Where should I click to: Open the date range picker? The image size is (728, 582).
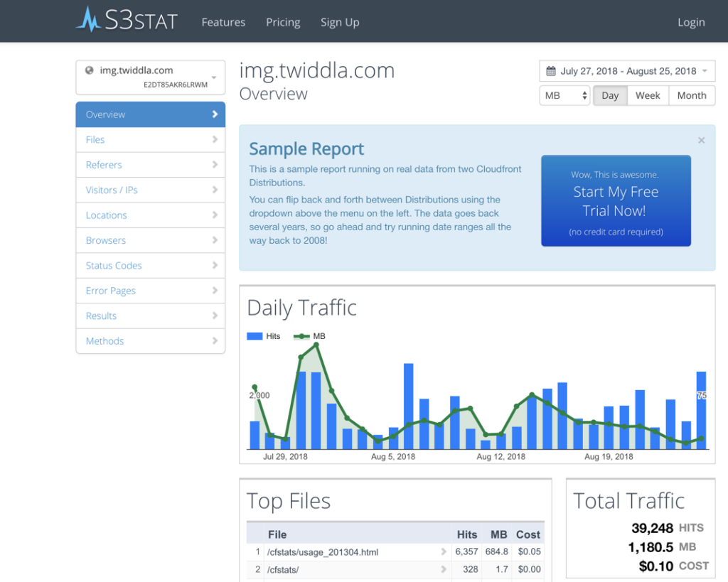[x=627, y=71]
